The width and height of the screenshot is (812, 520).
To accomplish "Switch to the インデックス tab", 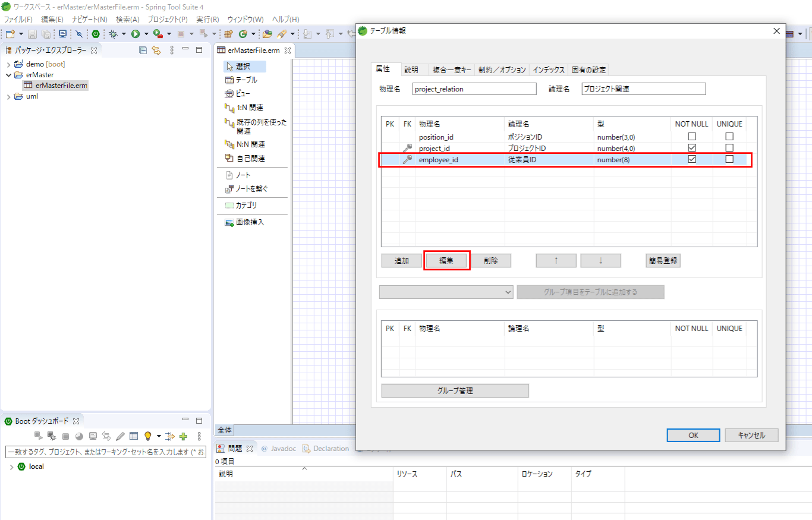I will pyautogui.click(x=548, y=70).
